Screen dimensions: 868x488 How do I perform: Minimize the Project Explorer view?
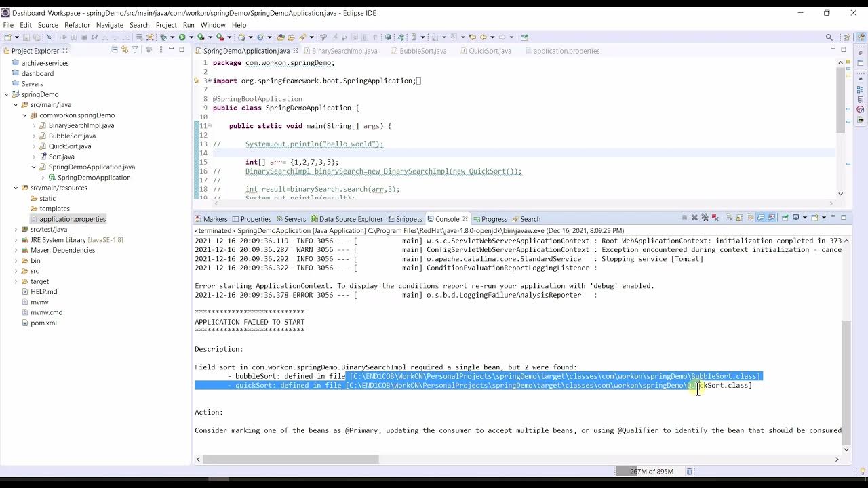171,49
